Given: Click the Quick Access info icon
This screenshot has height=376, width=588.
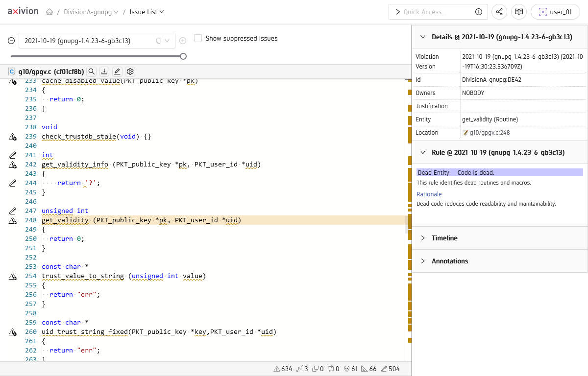Looking at the screenshot, I should (479, 12).
